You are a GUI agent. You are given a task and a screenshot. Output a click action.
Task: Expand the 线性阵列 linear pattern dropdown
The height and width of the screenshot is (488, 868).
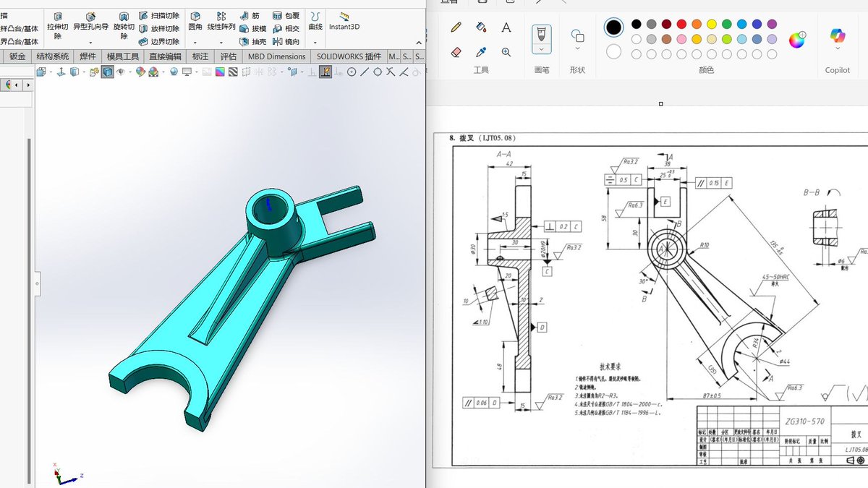(x=221, y=41)
